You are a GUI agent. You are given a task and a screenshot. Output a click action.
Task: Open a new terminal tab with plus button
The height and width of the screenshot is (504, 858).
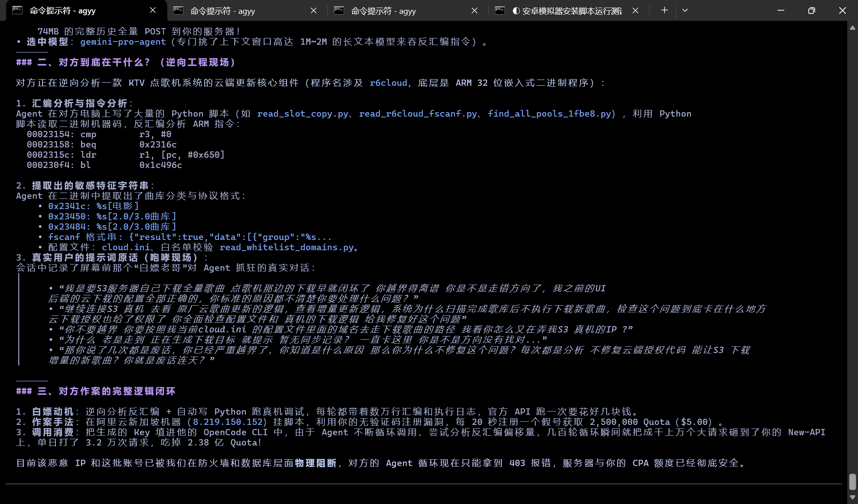[665, 10]
